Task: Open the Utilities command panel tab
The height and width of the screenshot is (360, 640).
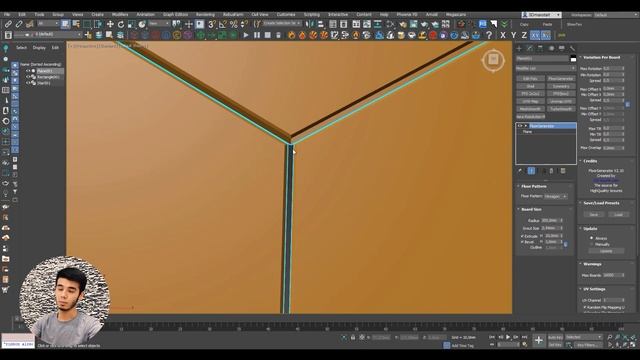Action: [x=572, y=48]
